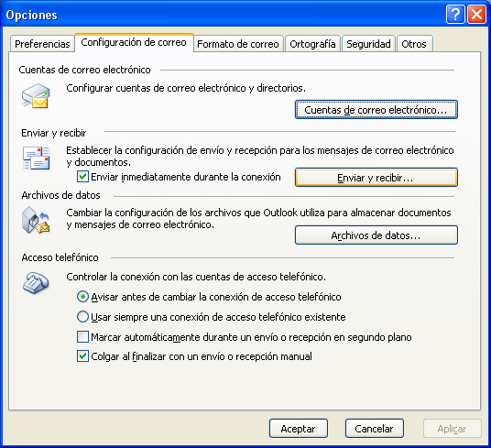Image resolution: width=491 pixels, height=448 pixels.
Task: Click the email accounts printer-envelope icon
Action: (x=36, y=96)
